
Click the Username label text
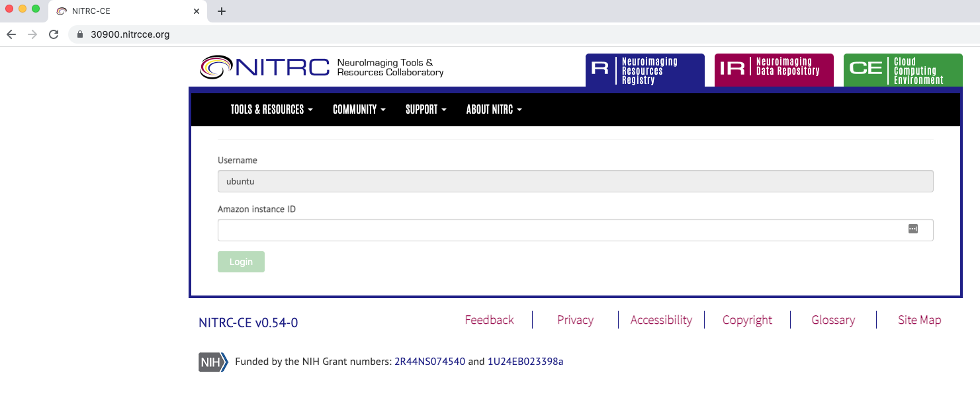pyautogui.click(x=238, y=160)
